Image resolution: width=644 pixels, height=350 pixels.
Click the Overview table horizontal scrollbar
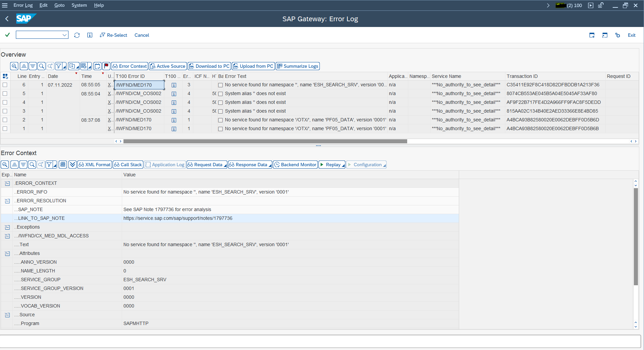(x=265, y=141)
